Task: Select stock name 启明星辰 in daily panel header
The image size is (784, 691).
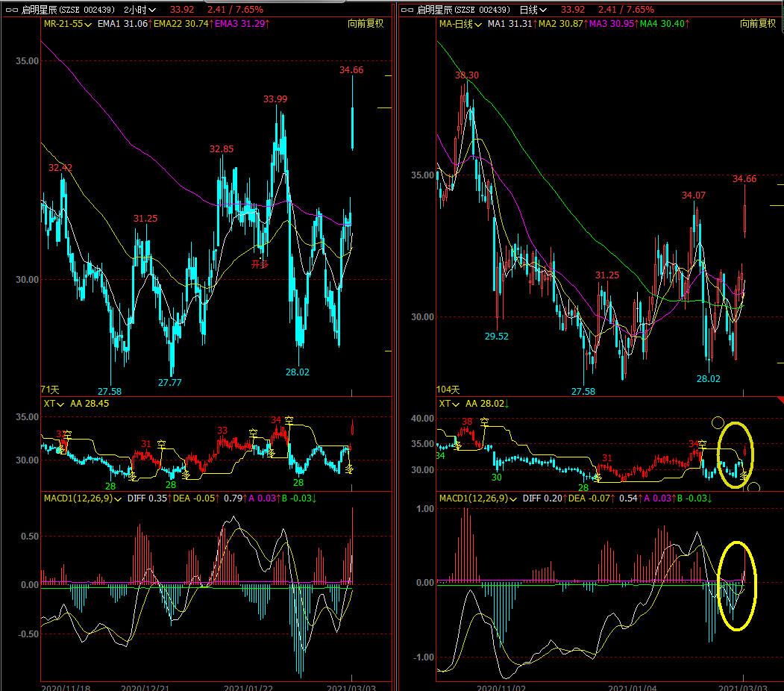Action: (434, 10)
